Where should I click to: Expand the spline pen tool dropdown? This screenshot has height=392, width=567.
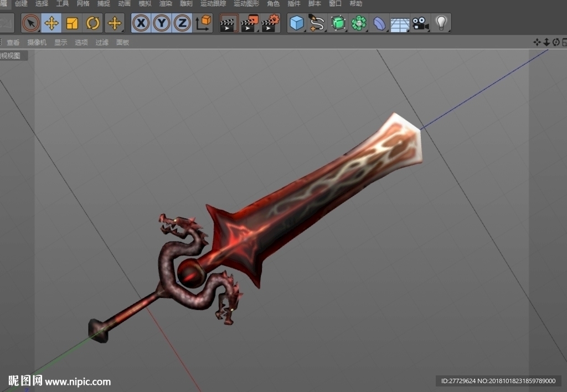(317, 23)
